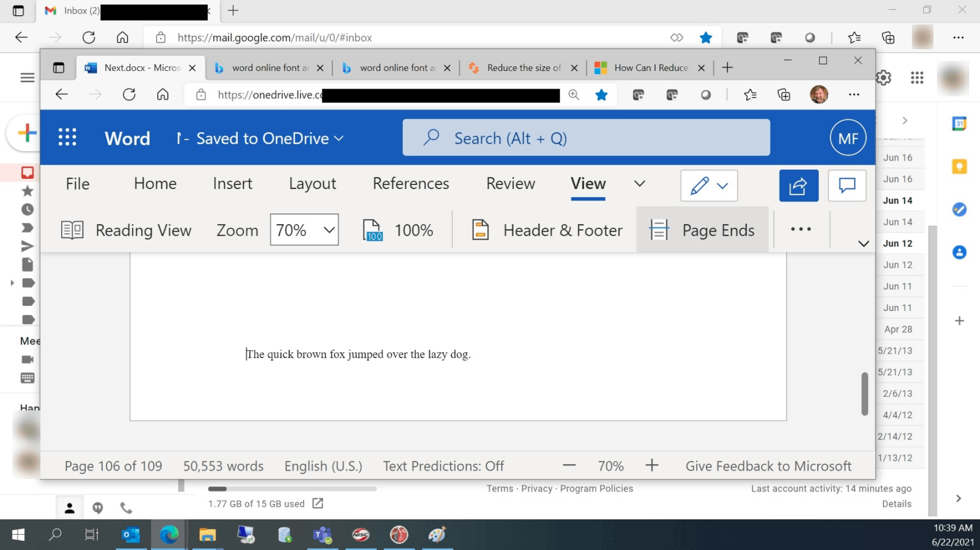
Task: Open the Word app launcher grid
Action: point(68,137)
